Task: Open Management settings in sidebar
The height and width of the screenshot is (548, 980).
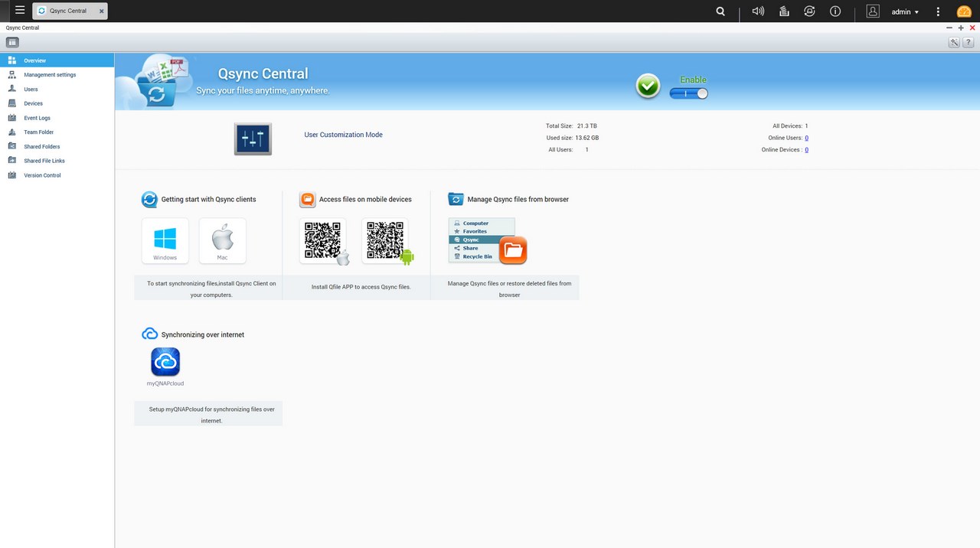Action: coord(57,75)
